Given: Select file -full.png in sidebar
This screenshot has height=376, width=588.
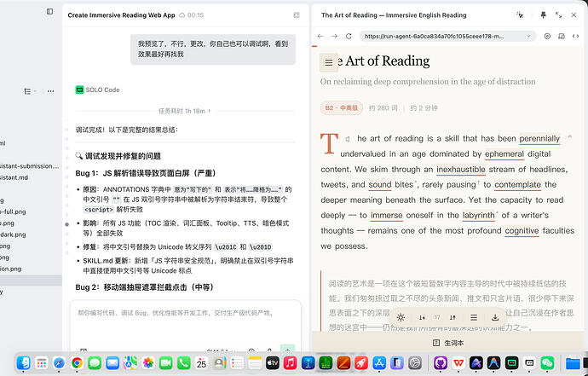Looking at the screenshot, I should coord(13,211).
